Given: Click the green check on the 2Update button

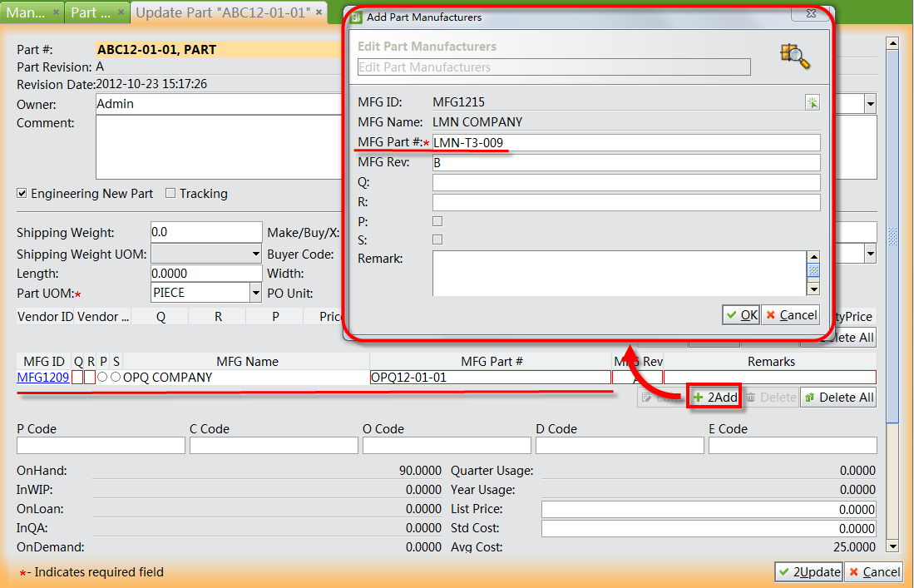Looking at the screenshot, I should coord(786,572).
